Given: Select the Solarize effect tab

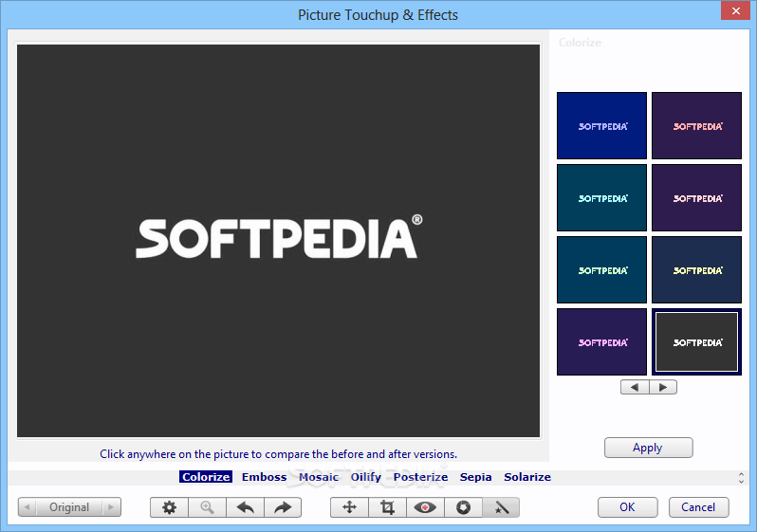Looking at the screenshot, I should pyautogui.click(x=527, y=477).
